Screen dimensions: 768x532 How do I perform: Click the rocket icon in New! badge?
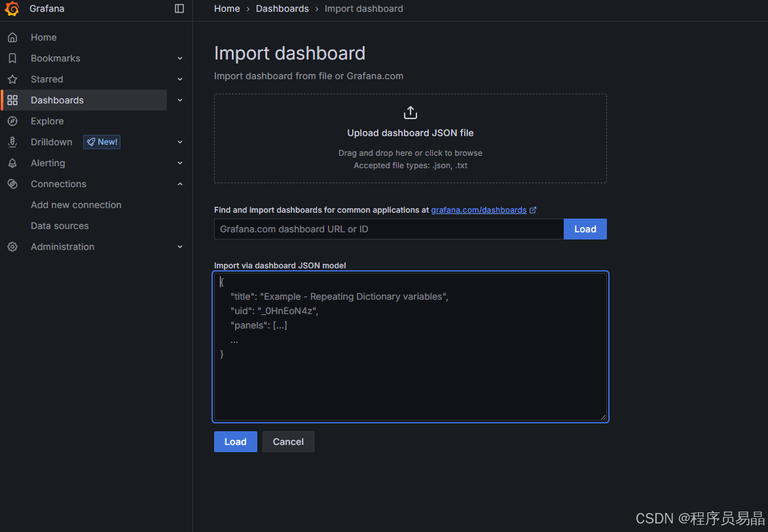point(90,142)
